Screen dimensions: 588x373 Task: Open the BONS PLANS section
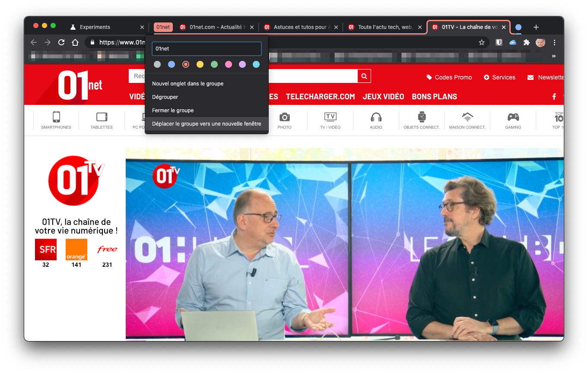pos(435,97)
